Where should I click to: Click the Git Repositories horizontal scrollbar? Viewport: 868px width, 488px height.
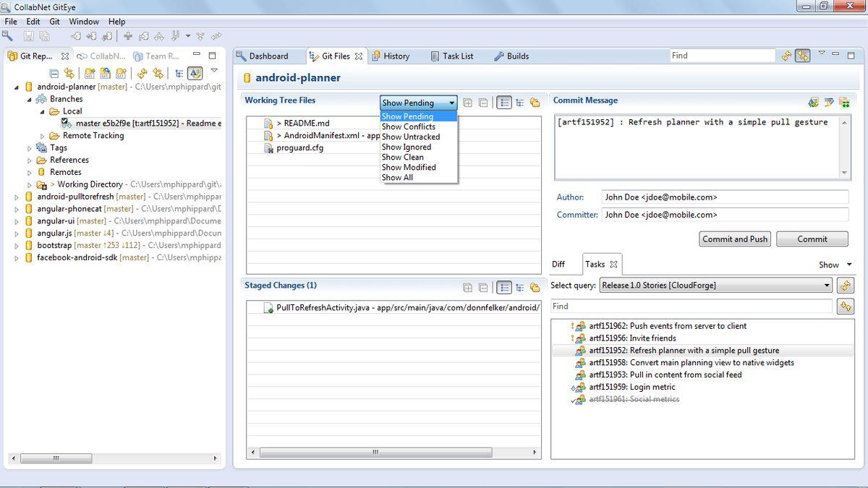pyautogui.click(x=114, y=458)
